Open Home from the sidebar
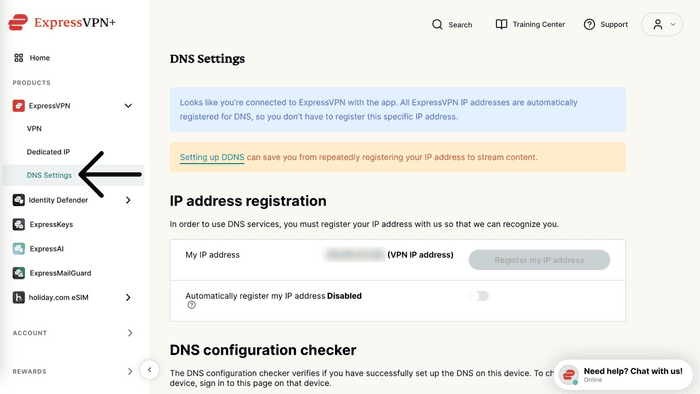700x394 pixels. (39, 58)
